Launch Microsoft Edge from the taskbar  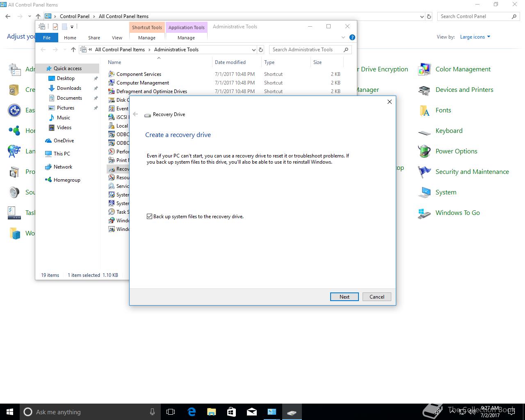click(192, 412)
